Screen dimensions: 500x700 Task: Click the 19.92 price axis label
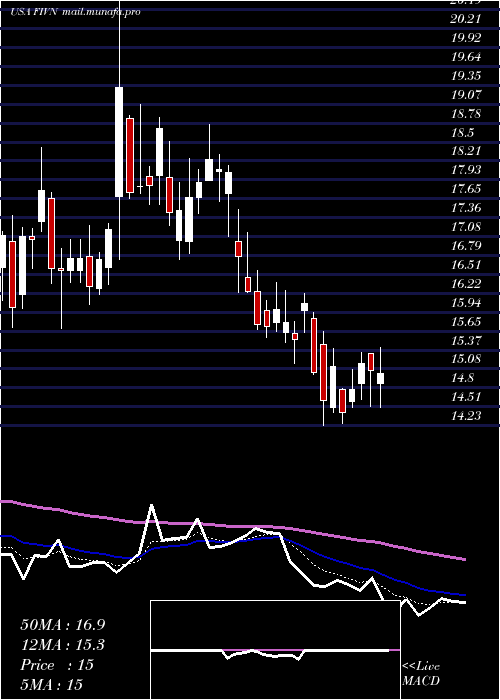(x=466, y=38)
